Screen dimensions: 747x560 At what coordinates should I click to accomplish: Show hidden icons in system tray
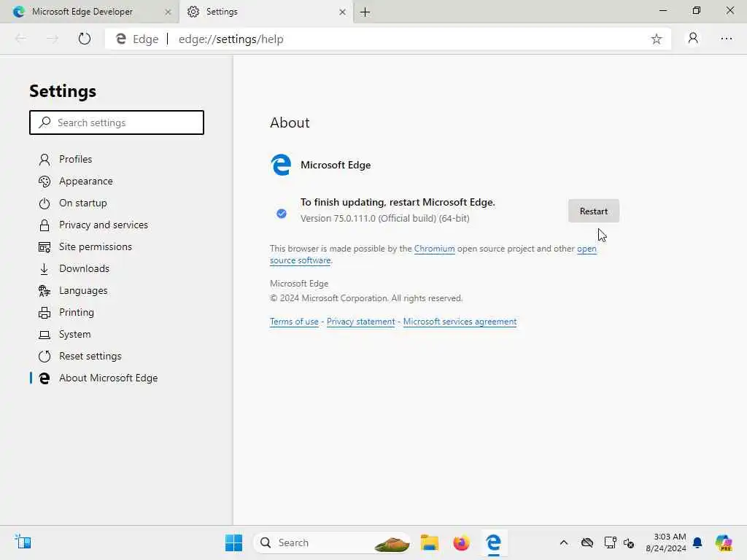pyautogui.click(x=564, y=542)
